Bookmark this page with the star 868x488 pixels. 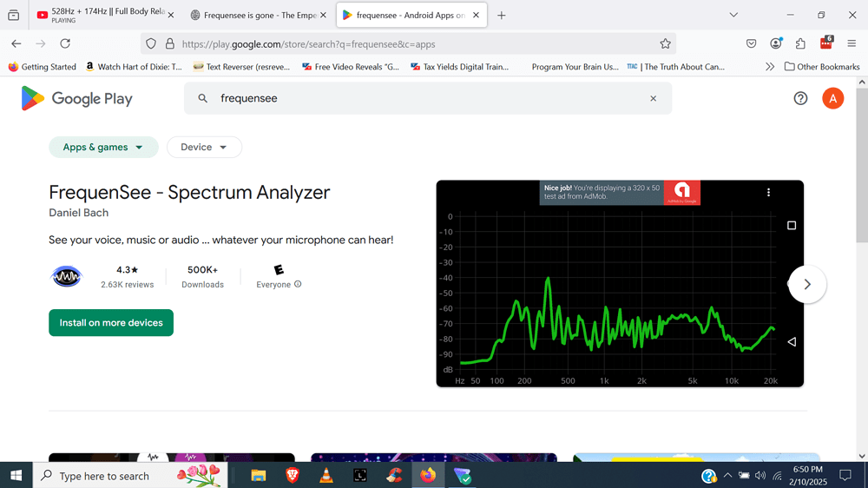(x=665, y=43)
